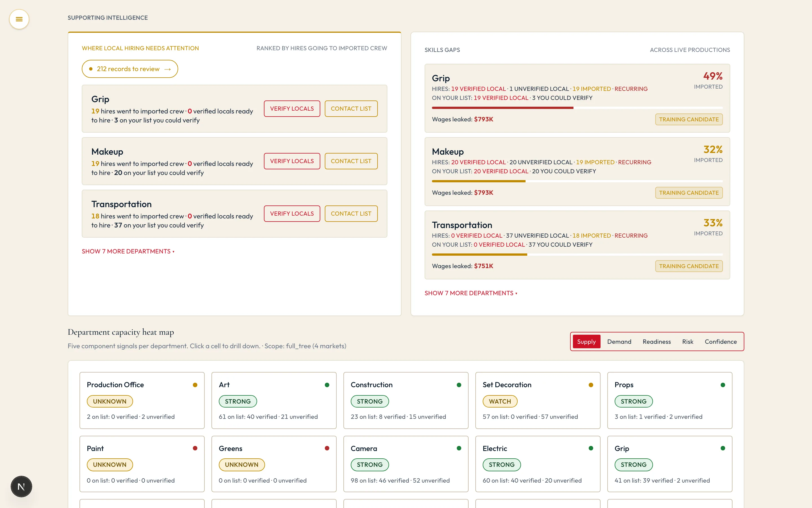The image size is (812, 508).
Task: Click the Transportation imported progress bar
Action: click(577, 255)
